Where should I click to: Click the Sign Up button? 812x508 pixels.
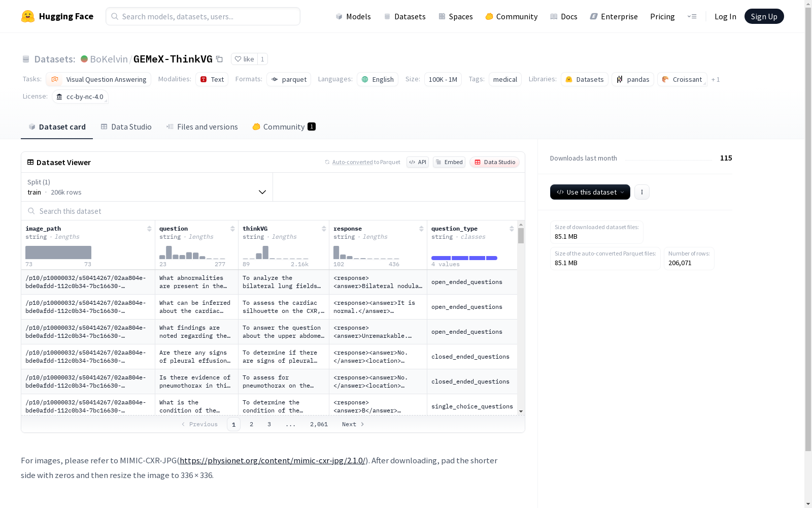[764, 16]
